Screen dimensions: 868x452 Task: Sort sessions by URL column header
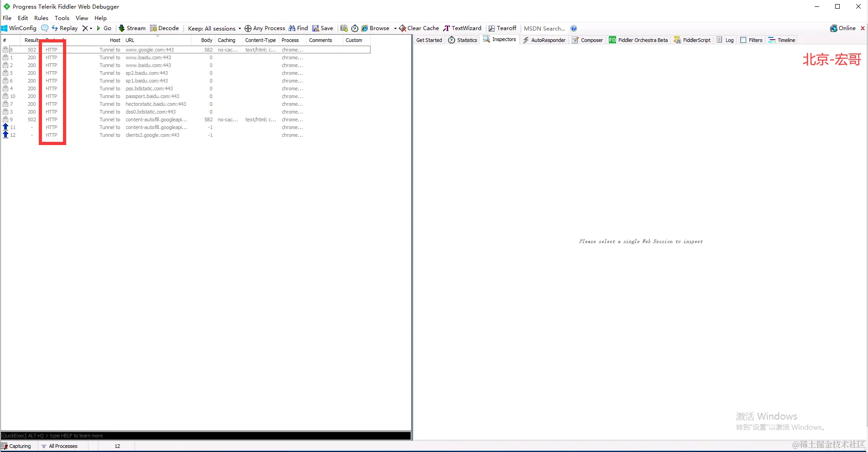157,40
